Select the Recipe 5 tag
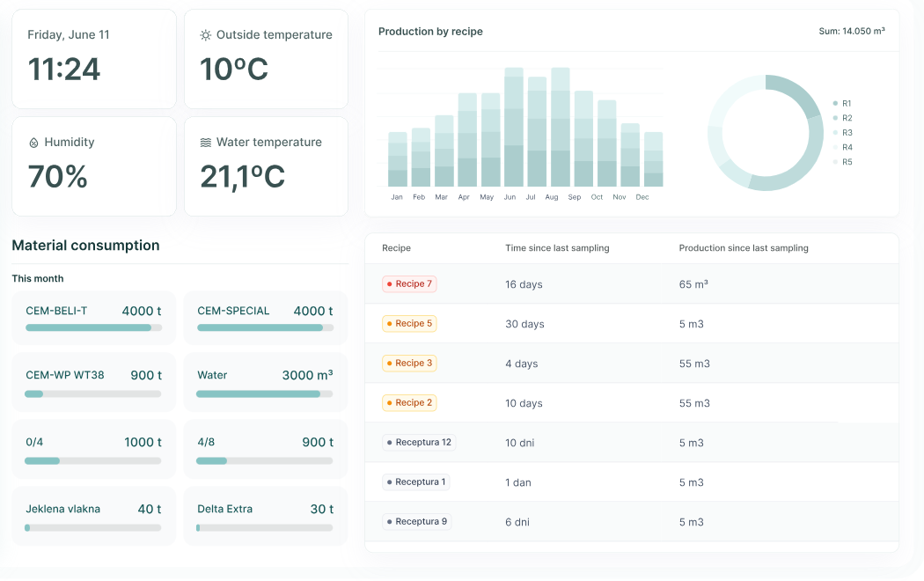Viewport: 924px width, 581px height. tap(409, 324)
